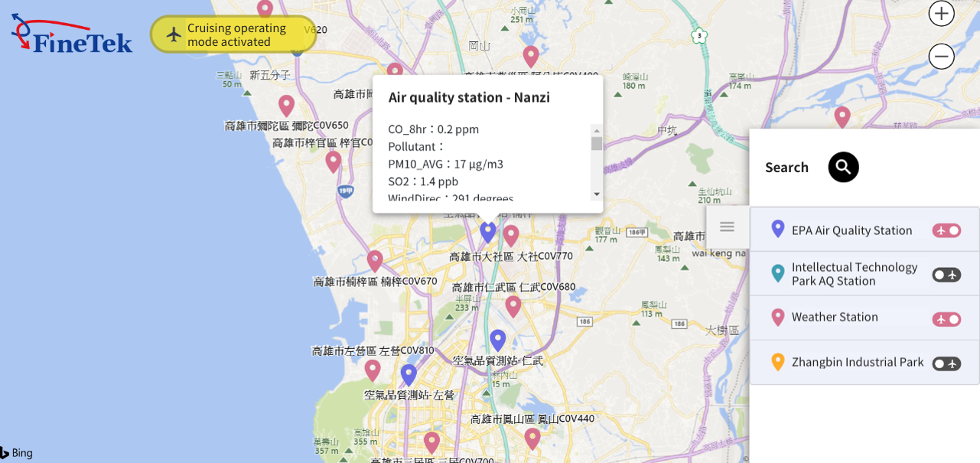Screen dimensions: 980x463
Task: Click the pink pin for 大社C0V770
Action: (x=511, y=235)
